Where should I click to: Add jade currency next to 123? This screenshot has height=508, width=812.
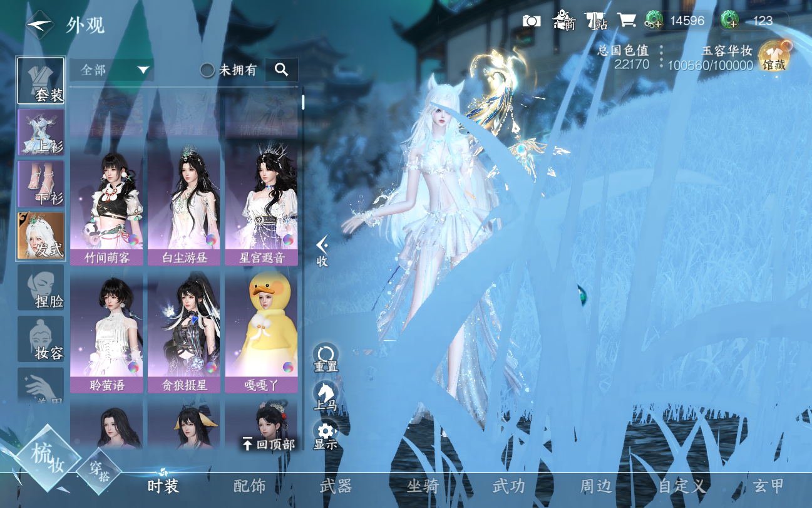729,21
